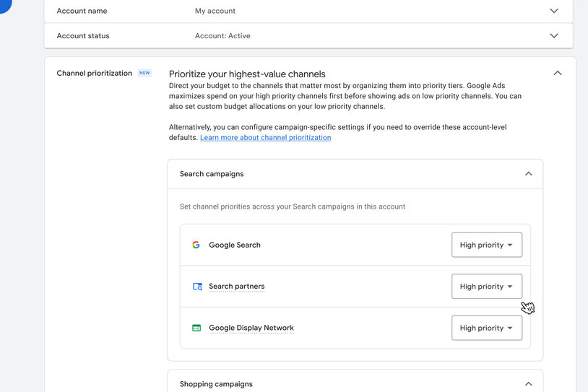
Task: Click the Google Display Network label
Action: tap(251, 328)
